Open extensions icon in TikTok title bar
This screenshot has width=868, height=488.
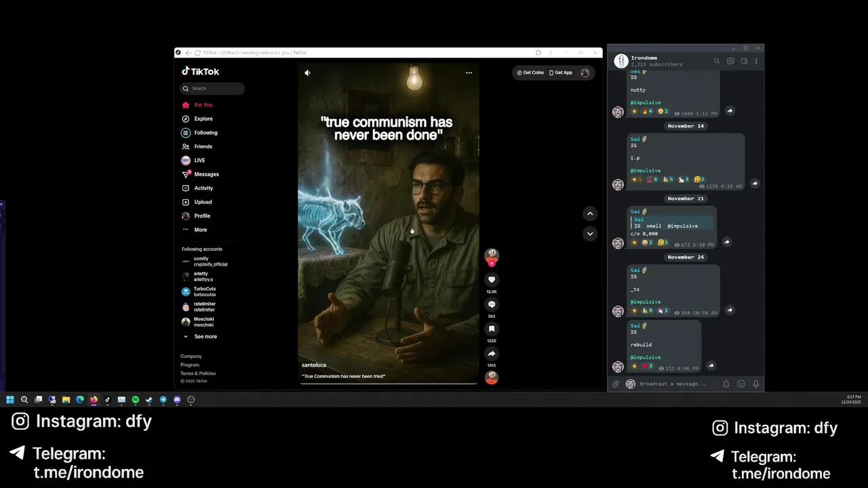538,53
